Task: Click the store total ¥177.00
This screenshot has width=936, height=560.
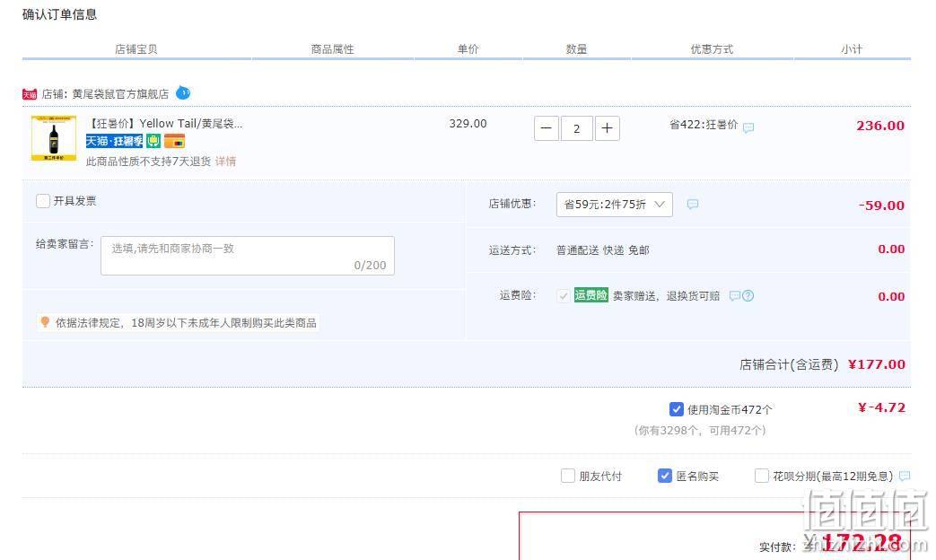Action: (x=877, y=364)
